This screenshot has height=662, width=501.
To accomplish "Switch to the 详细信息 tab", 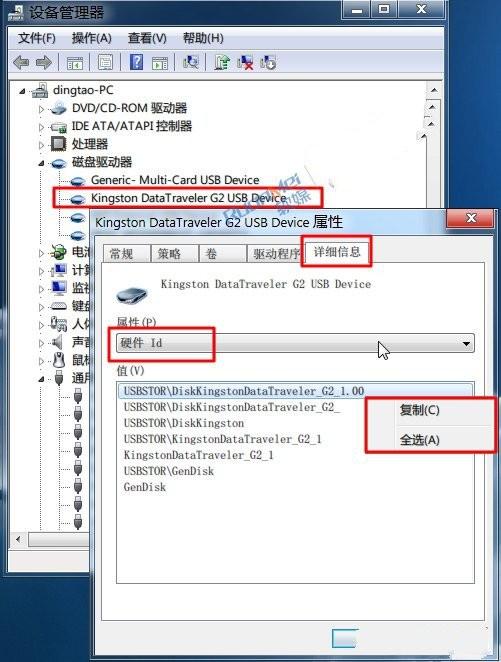I will [337, 252].
